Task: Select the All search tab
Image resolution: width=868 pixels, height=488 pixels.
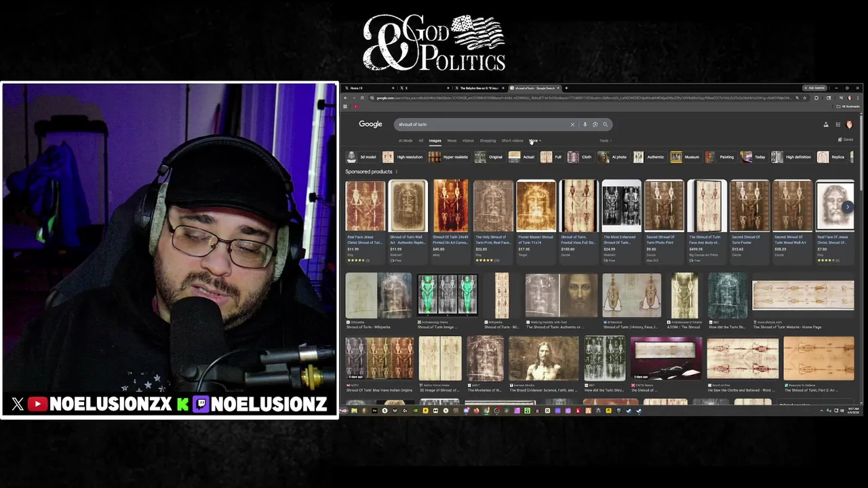Action: 420,140
